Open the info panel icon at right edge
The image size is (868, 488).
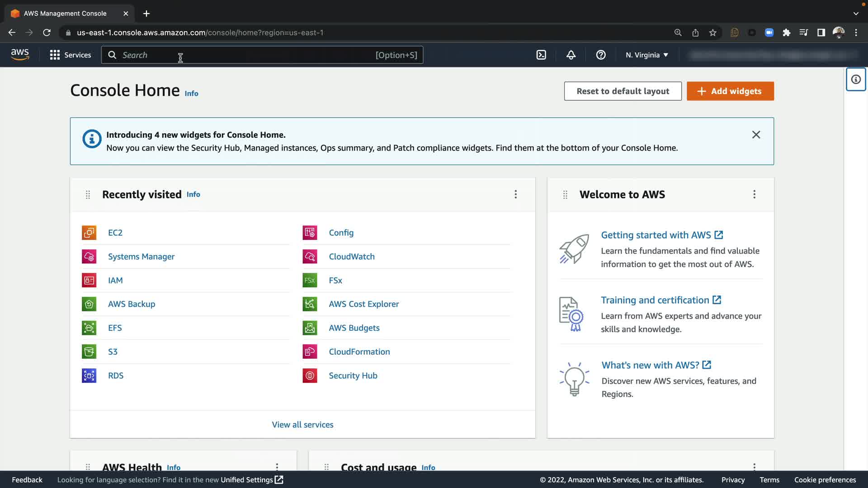(x=856, y=80)
